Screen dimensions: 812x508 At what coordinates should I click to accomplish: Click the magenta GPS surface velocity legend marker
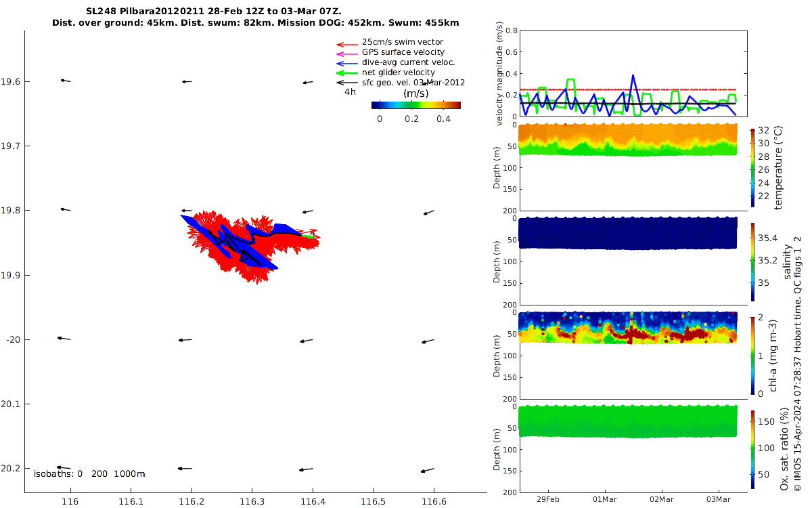coord(346,53)
